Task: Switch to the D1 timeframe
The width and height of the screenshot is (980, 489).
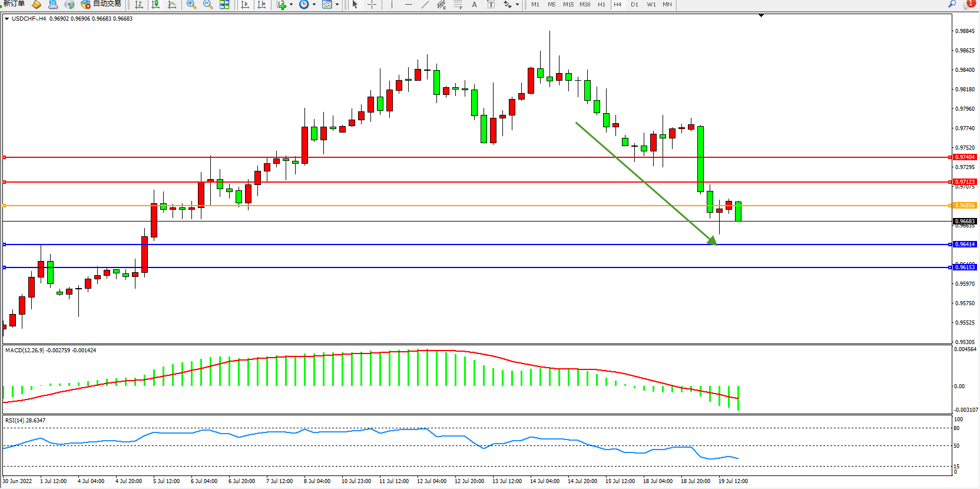Action: [x=634, y=5]
